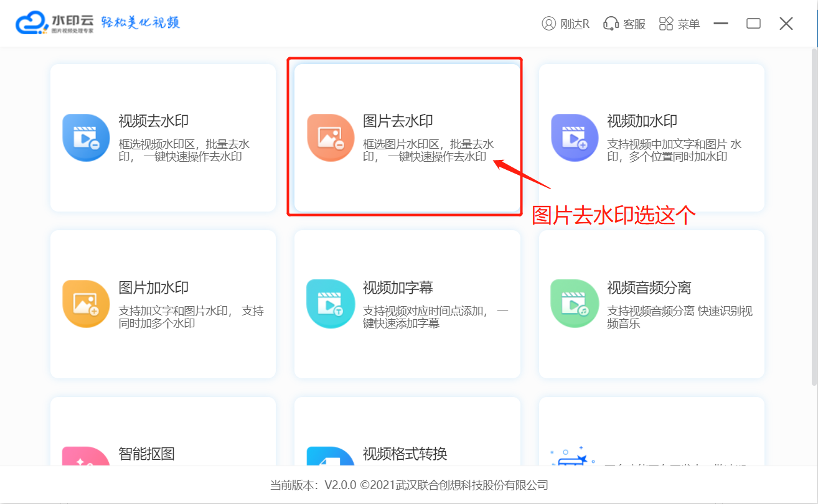
Task: Open the 刚达R account name
Action: coord(575,24)
